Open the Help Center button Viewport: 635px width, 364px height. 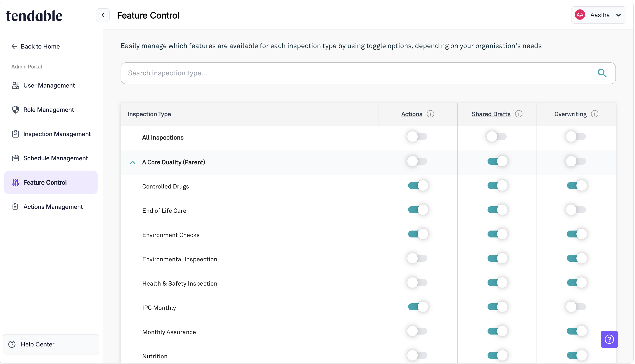coord(51,344)
